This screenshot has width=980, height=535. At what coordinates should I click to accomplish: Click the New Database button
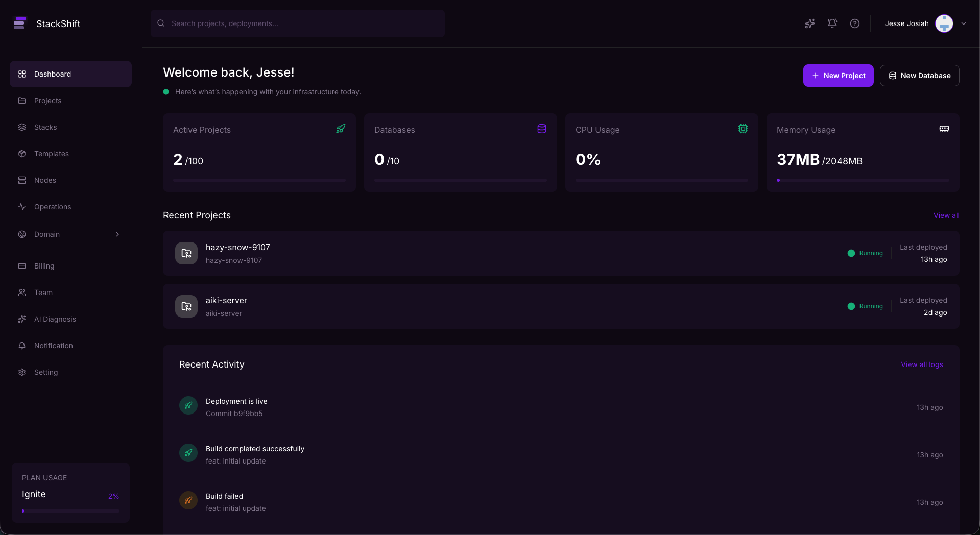[920, 76]
